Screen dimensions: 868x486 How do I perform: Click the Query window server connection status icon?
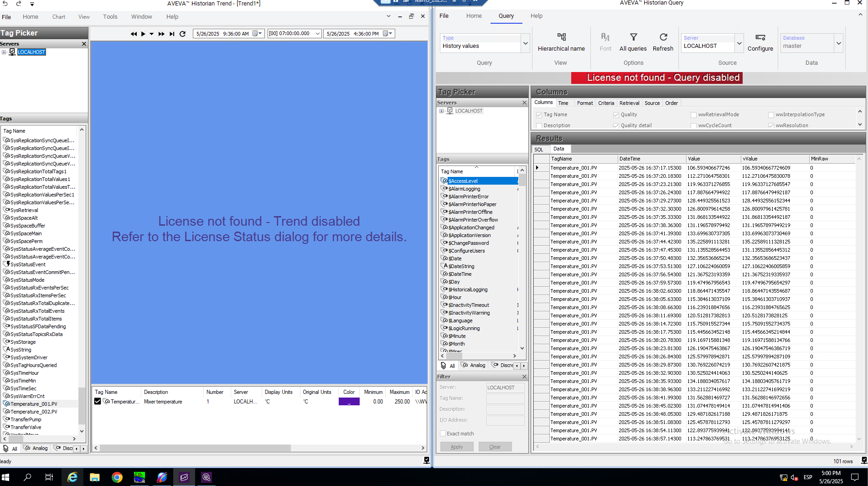click(864, 460)
